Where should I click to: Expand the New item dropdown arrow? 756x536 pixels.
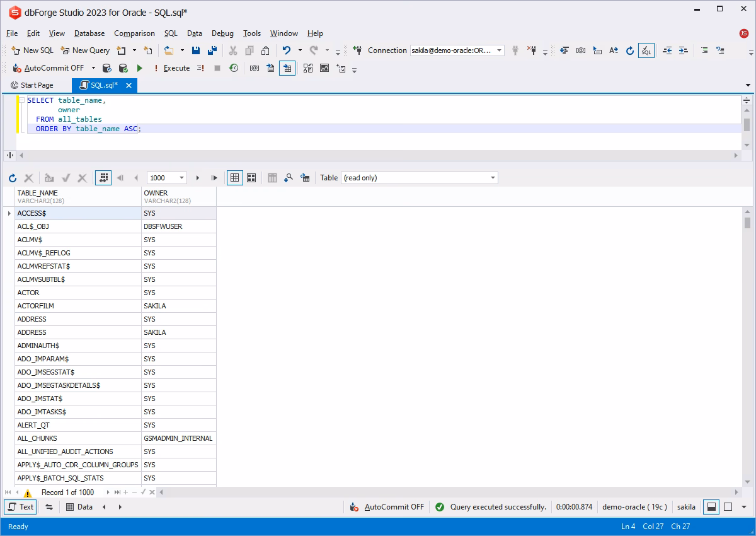[133, 50]
